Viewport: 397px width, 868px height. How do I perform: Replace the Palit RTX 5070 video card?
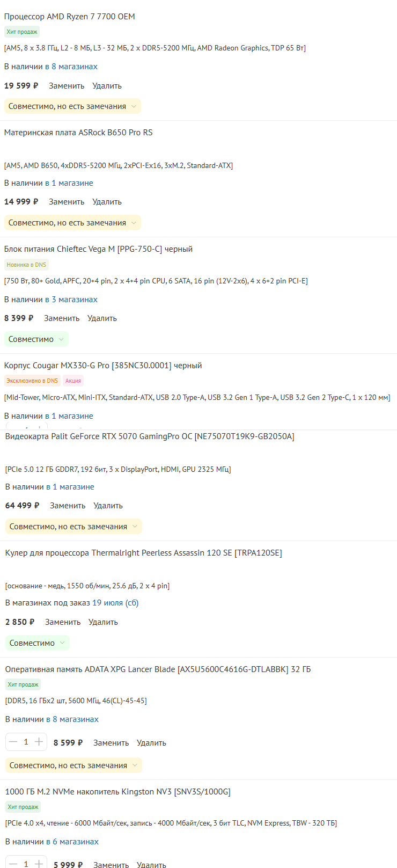tap(68, 506)
